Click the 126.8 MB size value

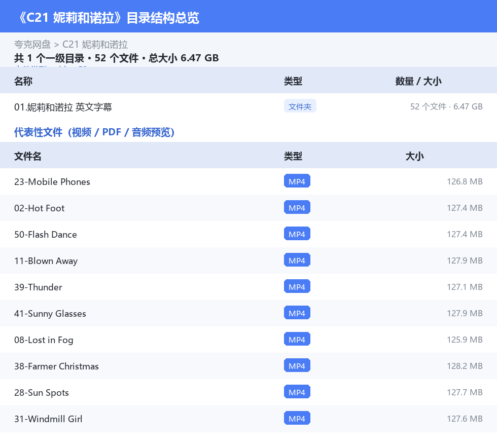coord(465,181)
